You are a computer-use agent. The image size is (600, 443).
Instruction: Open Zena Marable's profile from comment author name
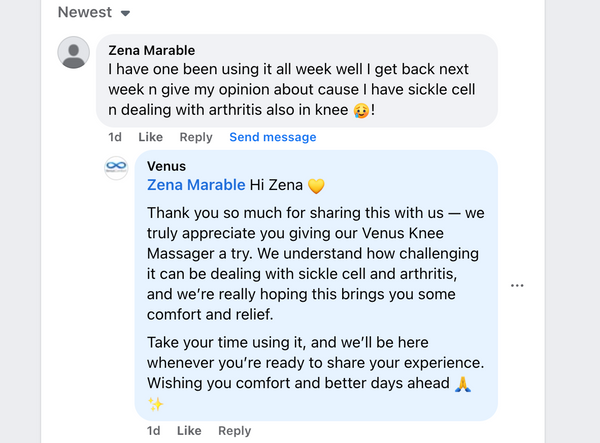pos(151,50)
